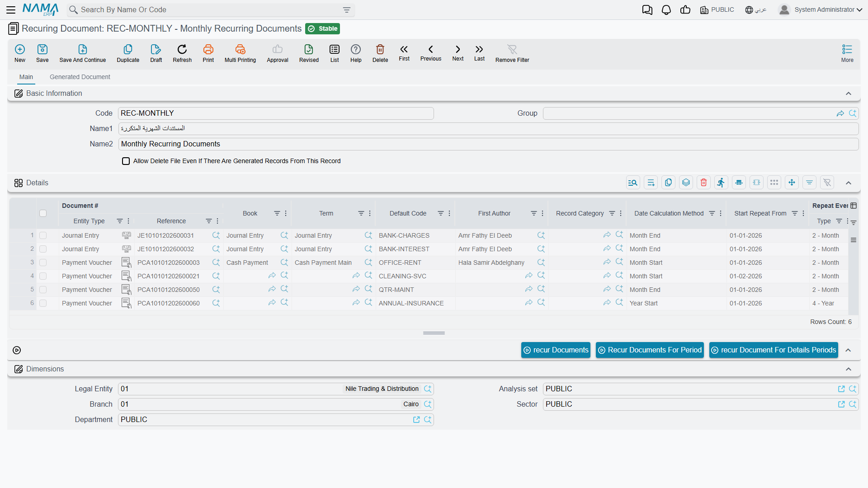Open the hamburger main menu
Viewport: 868px width, 488px height.
tap(11, 9)
